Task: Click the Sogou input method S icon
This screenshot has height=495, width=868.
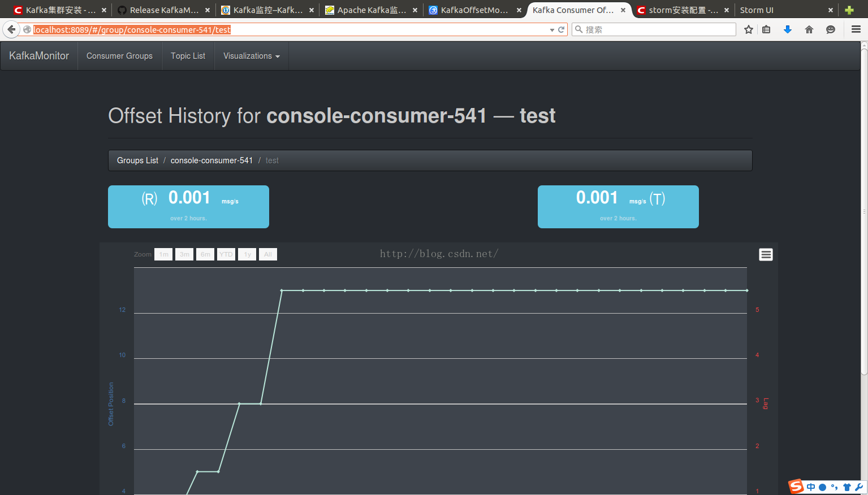Action: pyautogui.click(x=796, y=487)
